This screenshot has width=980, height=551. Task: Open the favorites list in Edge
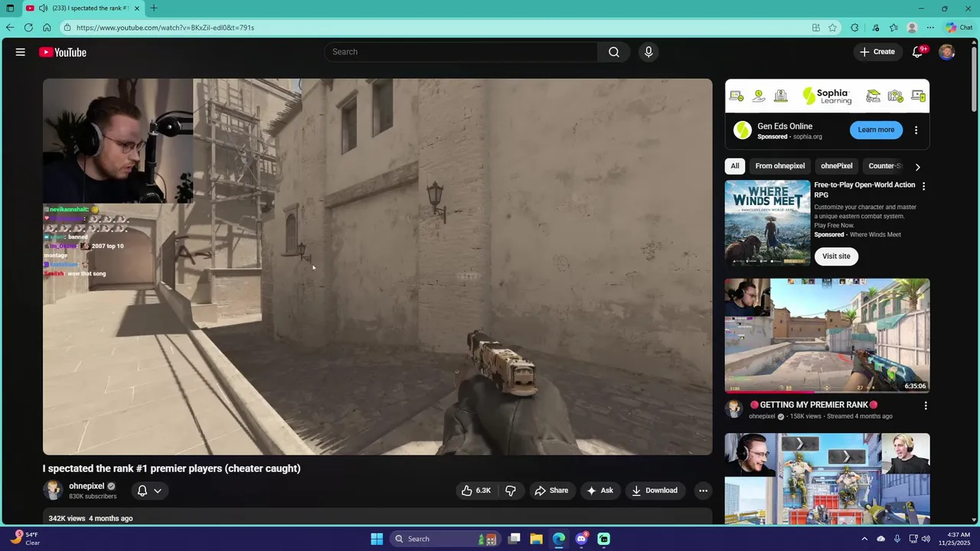[893, 28]
